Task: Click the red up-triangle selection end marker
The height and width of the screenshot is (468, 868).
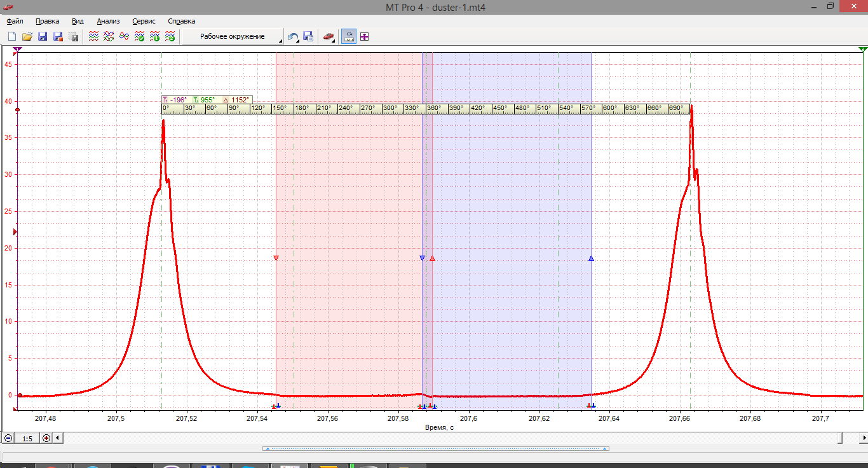Action: [x=432, y=258]
